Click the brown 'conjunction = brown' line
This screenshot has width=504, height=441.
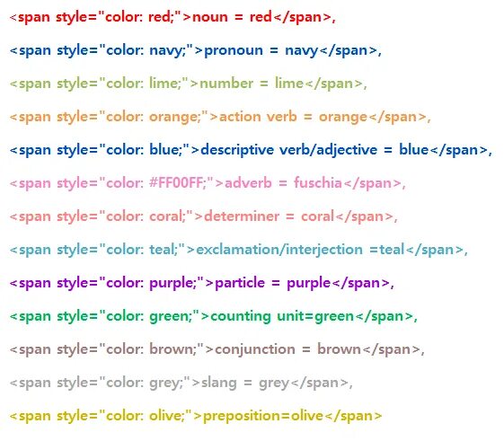point(217,349)
